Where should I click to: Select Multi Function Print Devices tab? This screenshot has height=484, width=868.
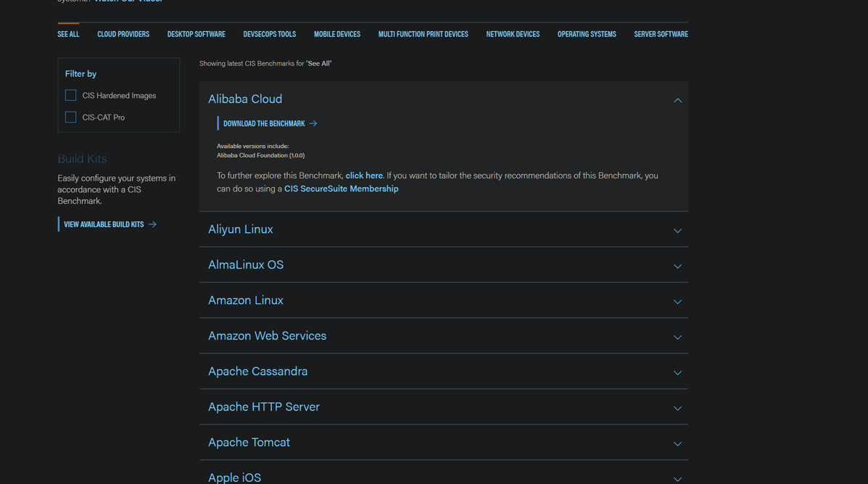click(423, 34)
